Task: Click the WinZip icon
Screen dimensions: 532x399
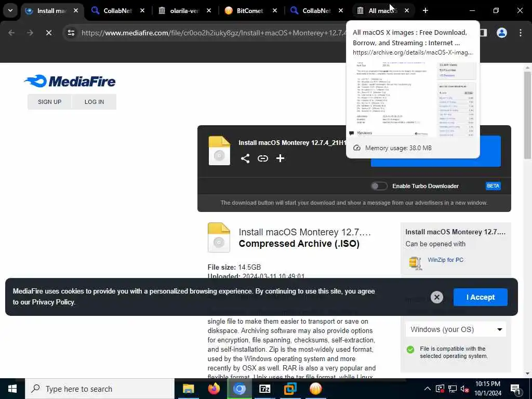Action: [x=416, y=262]
